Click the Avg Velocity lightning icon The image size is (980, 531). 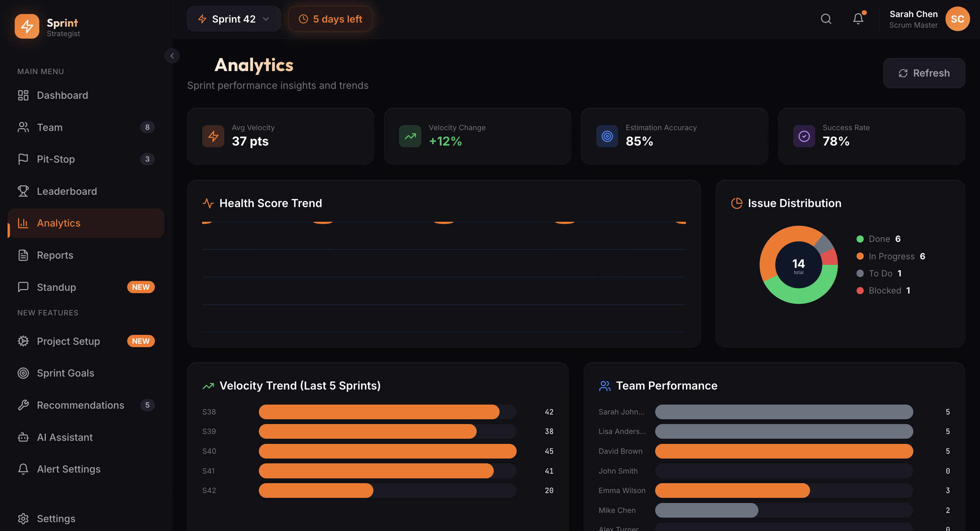tap(213, 136)
